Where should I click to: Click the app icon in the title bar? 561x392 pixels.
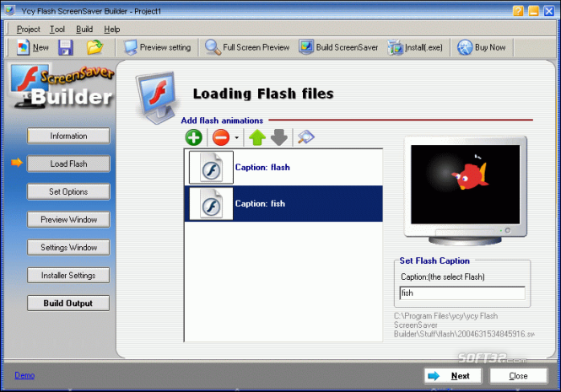[x=9, y=11]
